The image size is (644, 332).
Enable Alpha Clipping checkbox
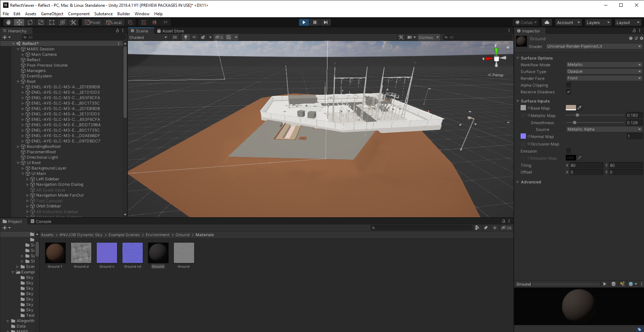569,85
